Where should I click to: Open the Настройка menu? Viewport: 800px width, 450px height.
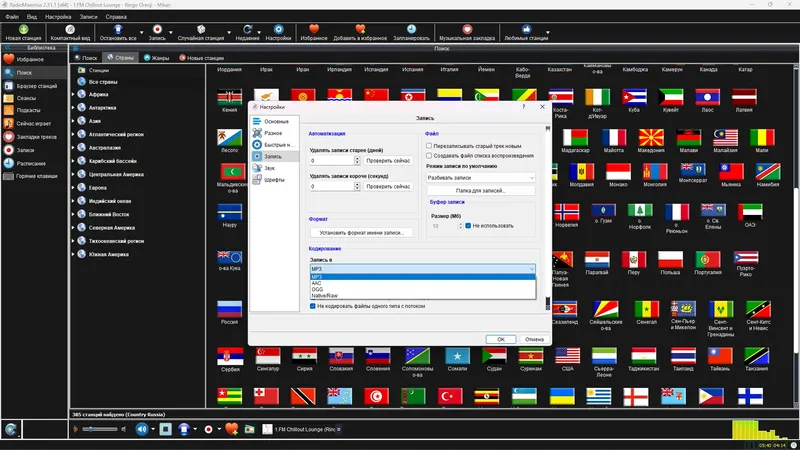click(58, 17)
